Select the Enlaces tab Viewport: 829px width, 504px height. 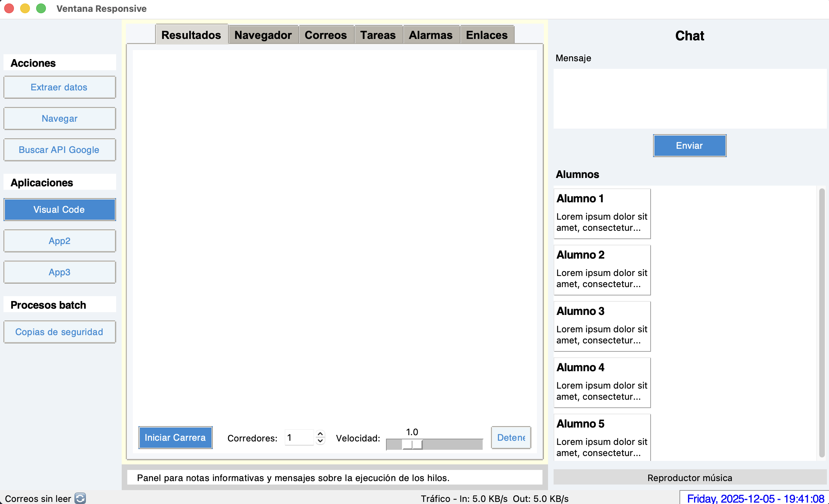tap(486, 34)
